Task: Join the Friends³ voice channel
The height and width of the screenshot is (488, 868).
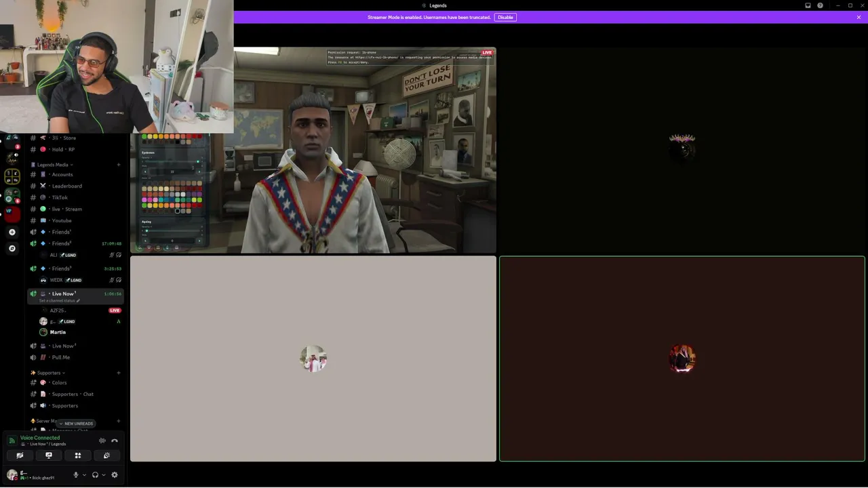Action: pyautogui.click(x=75, y=268)
